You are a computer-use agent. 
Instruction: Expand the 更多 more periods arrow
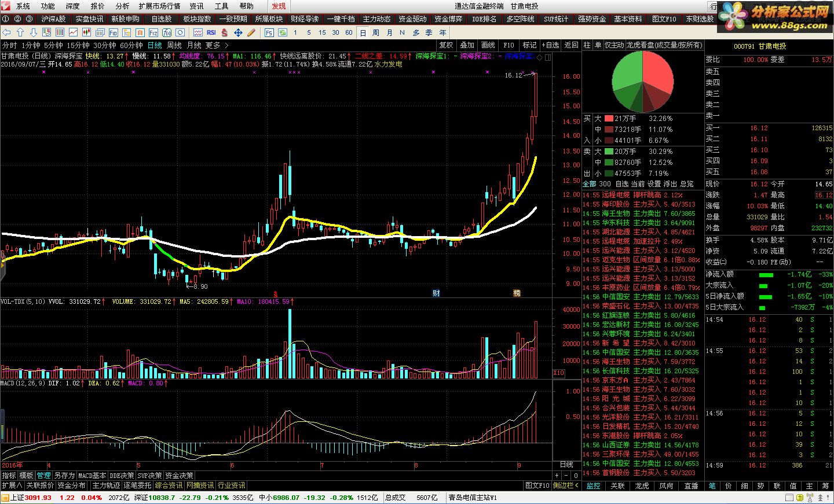coord(226,45)
